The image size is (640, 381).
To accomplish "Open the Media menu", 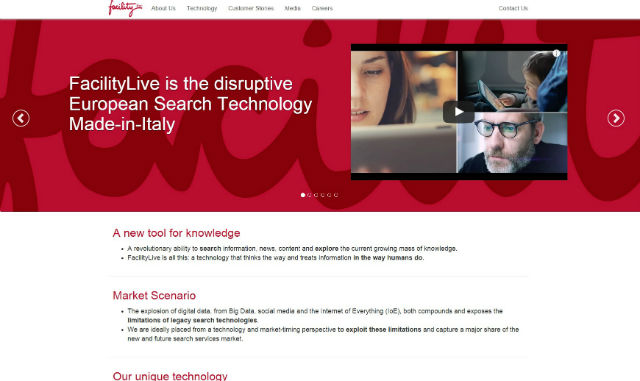I will (292, 8).
